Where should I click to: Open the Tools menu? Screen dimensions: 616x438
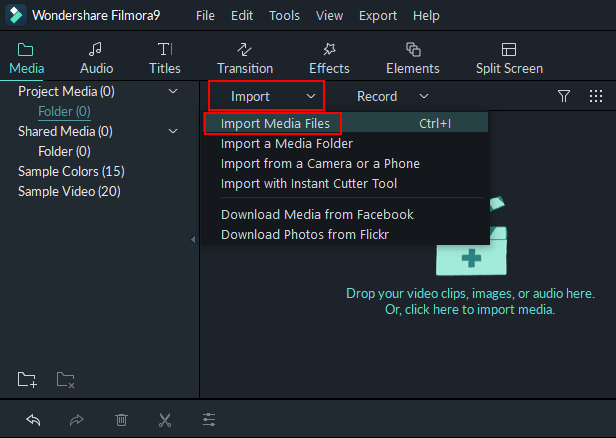[x=284, y=16]
